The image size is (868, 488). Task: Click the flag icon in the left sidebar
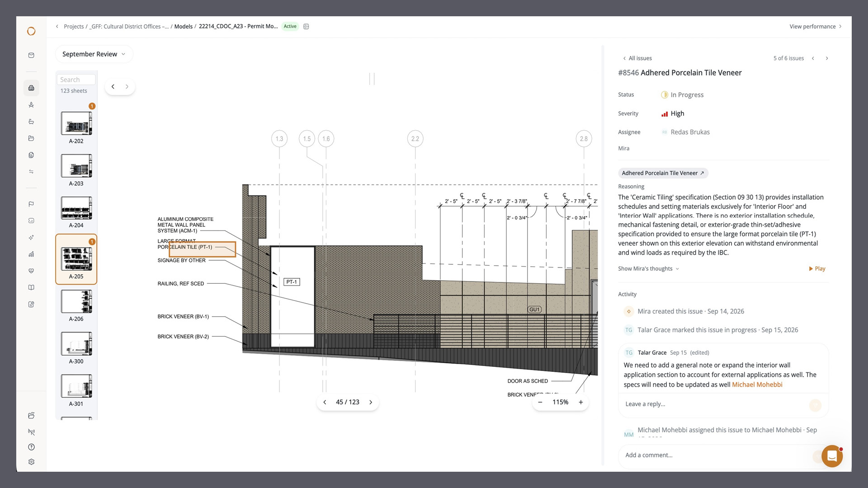pos(31,204)
